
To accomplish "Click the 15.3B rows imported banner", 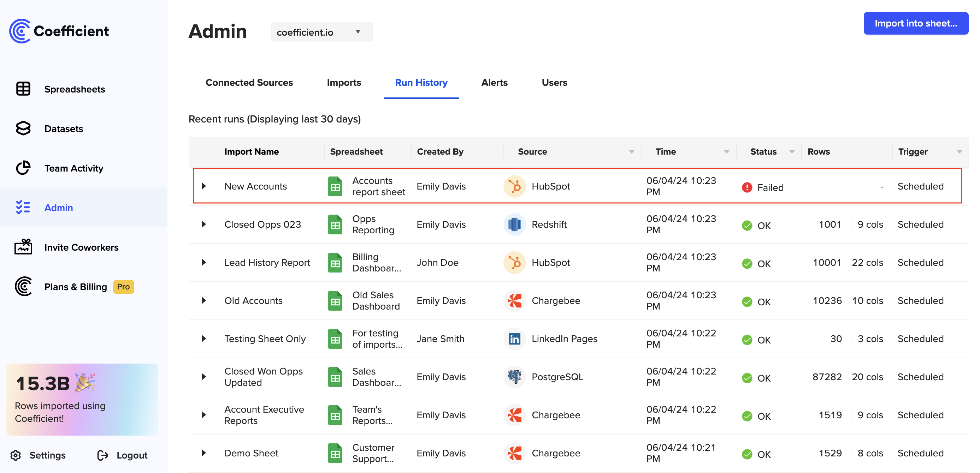I will (x=82, y=399).
